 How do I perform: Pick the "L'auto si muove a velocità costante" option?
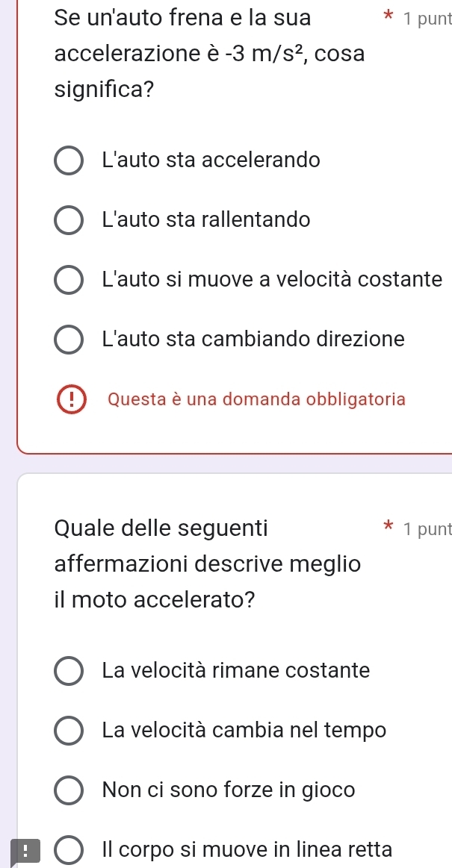(x=69, y=280)
